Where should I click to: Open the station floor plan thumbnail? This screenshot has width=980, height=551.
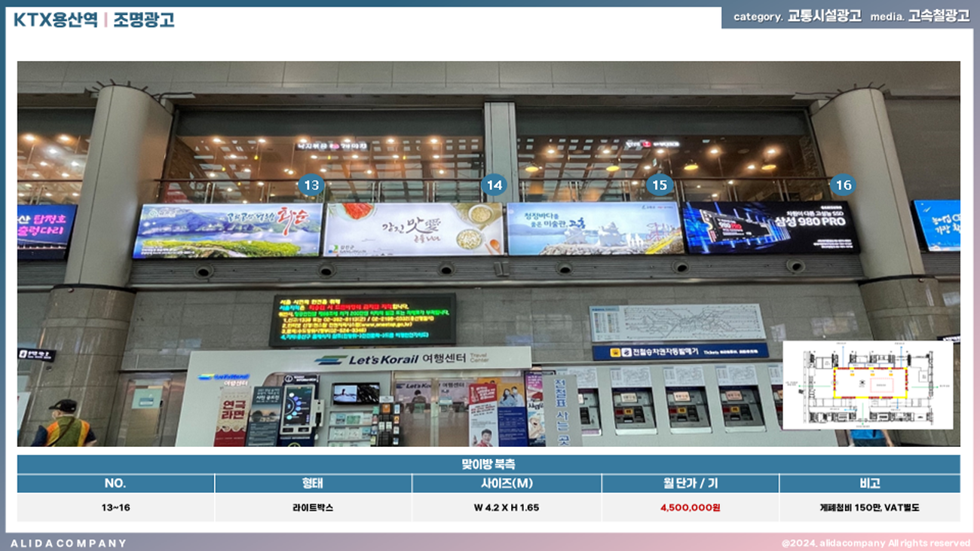pos(868,385)
